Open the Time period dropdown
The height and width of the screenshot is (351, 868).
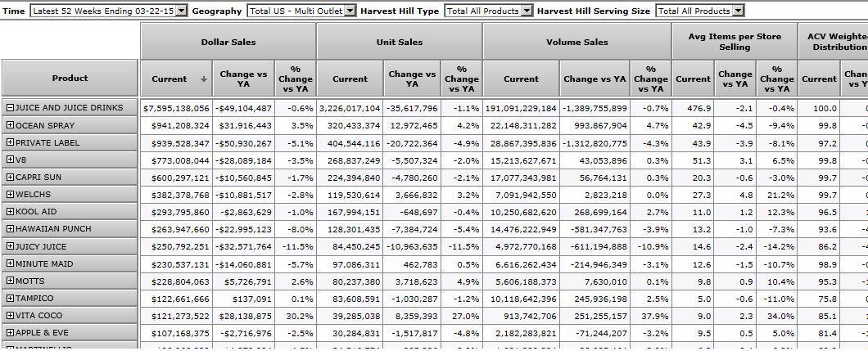(183, 11)
